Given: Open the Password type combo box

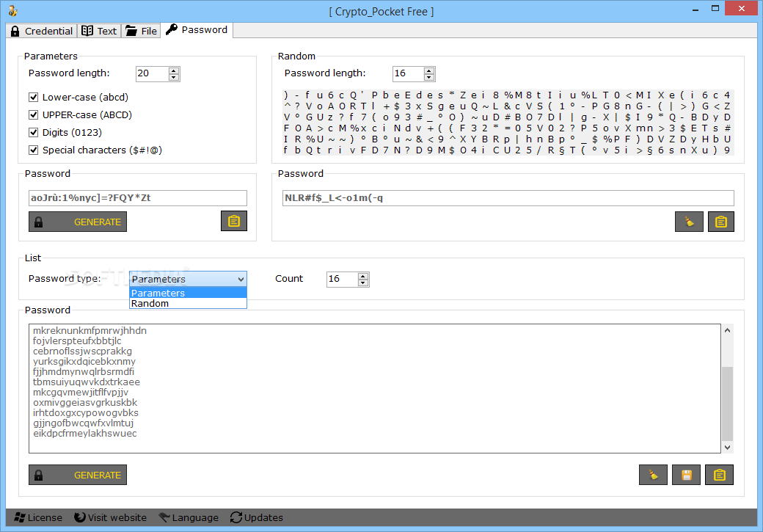Looking at the screenshot, I should pos(188,279).
